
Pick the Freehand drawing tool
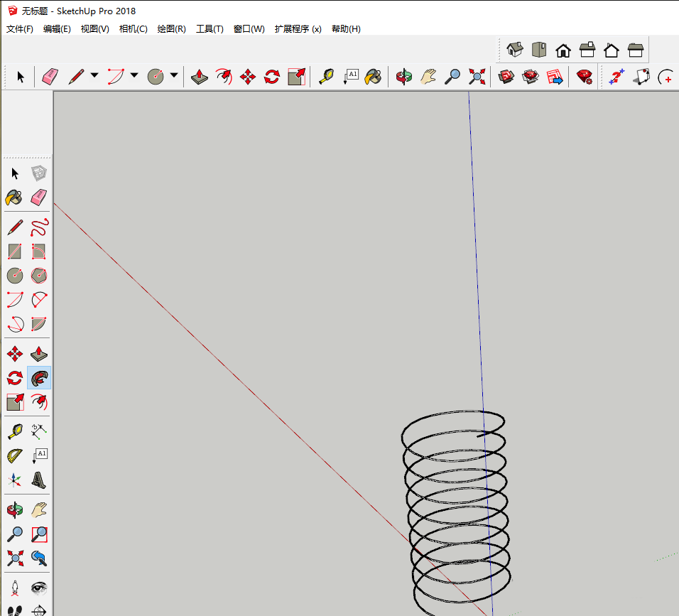[39, 228]
